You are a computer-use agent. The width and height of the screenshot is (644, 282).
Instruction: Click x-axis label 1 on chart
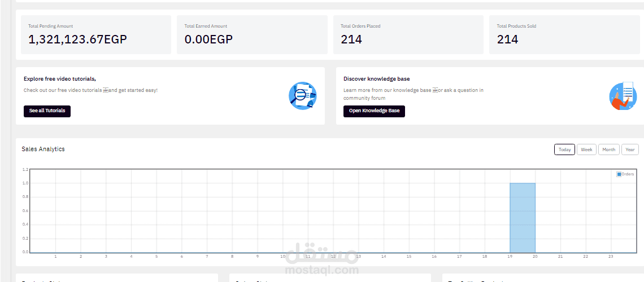coord(55,257)
